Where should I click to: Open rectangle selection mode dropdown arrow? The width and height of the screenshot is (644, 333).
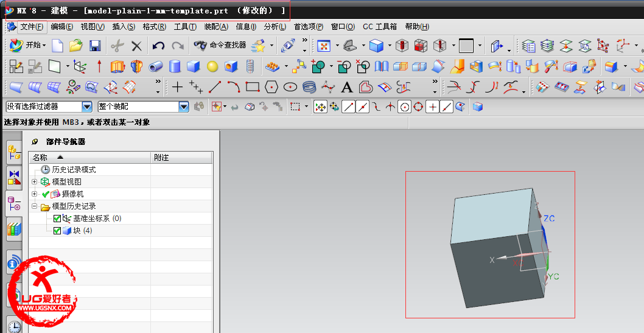(306, 107)
